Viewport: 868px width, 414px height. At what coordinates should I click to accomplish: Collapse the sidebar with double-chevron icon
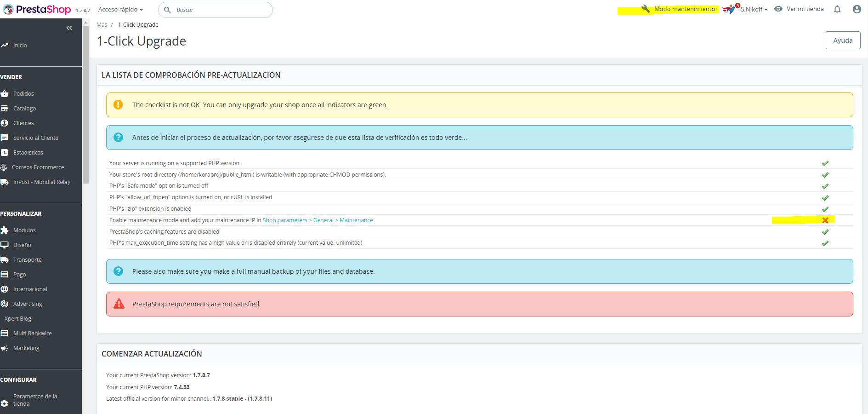[69, 28]
